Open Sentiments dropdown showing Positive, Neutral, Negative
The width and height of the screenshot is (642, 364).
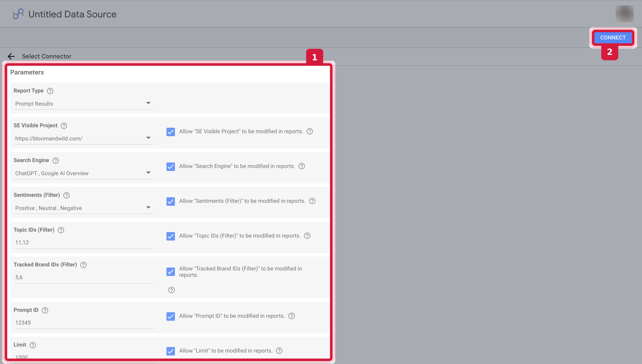[x=84, y=208]
